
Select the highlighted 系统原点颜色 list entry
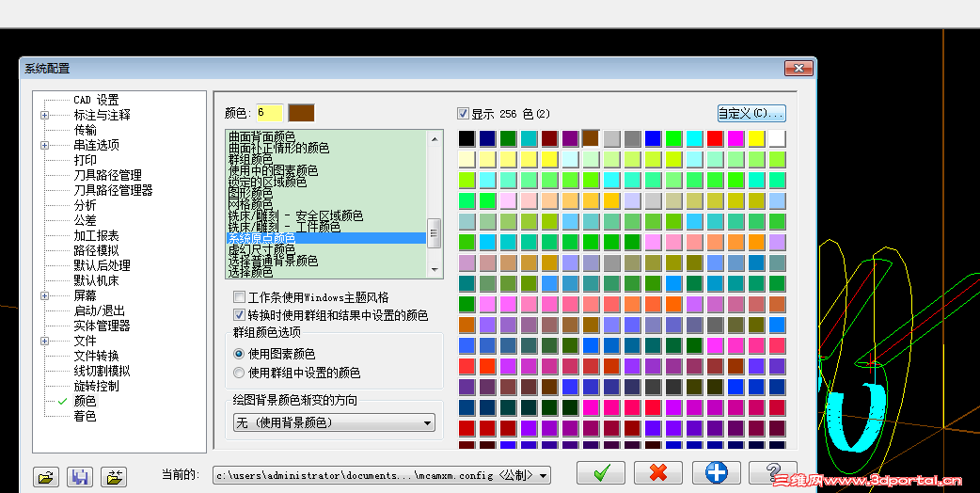click(326, 238)
